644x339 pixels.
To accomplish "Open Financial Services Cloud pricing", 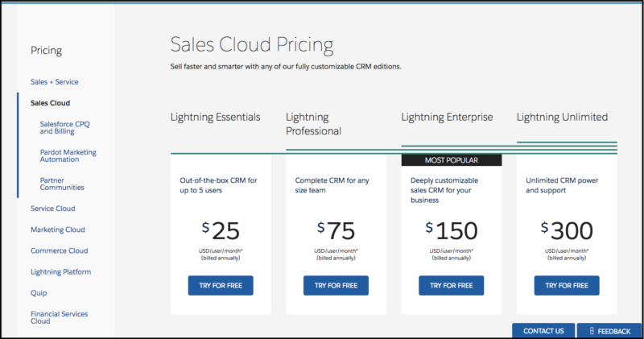I will coord(59,317).
